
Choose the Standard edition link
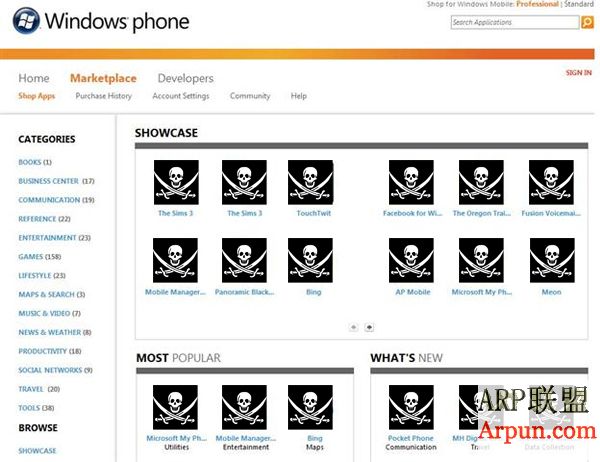tap(579, 4)
